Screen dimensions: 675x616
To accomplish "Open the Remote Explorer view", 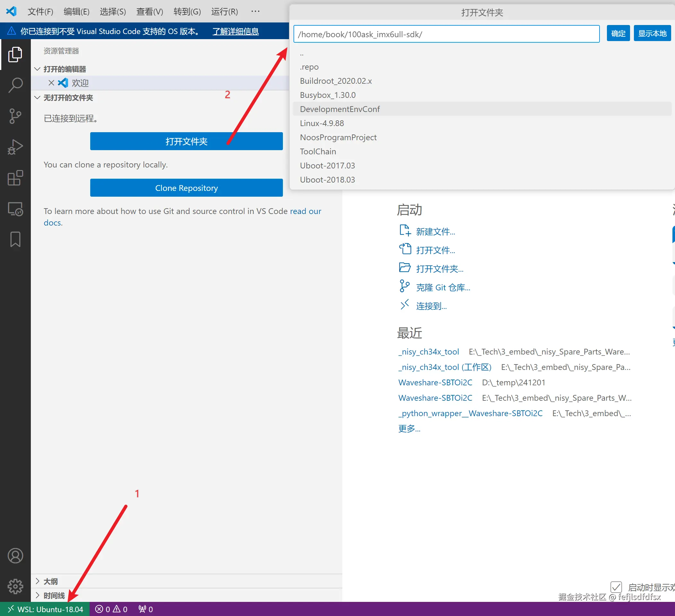I will (15, 209).
